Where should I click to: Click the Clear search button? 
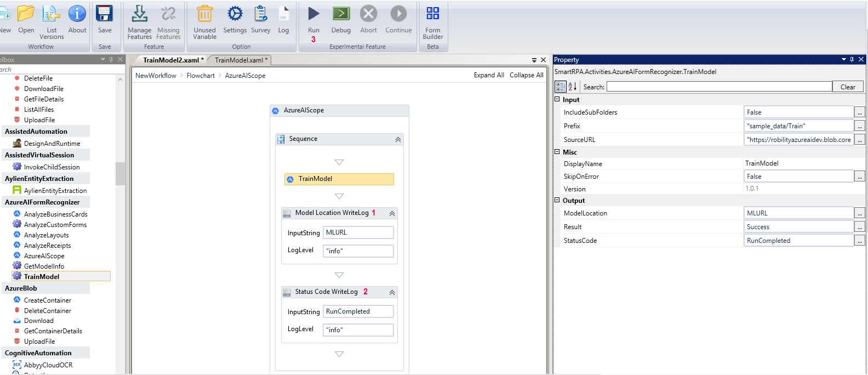pos(848,87)
